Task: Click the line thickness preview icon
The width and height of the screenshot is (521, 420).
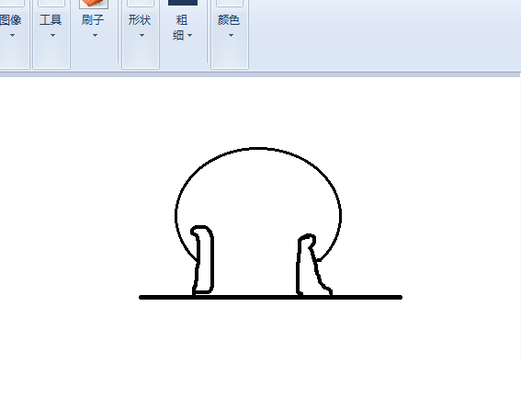Action: point(183,3)
